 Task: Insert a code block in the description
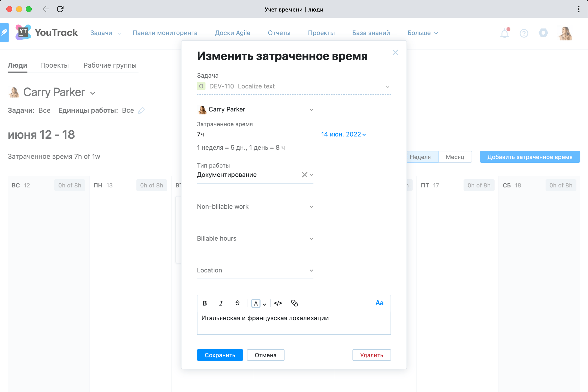coord(278,303)
